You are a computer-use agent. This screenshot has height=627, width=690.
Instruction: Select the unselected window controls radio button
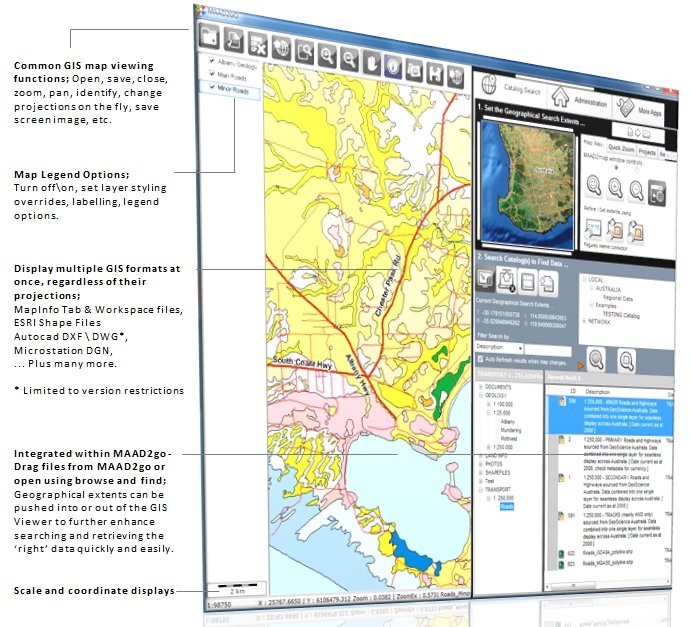637,170
